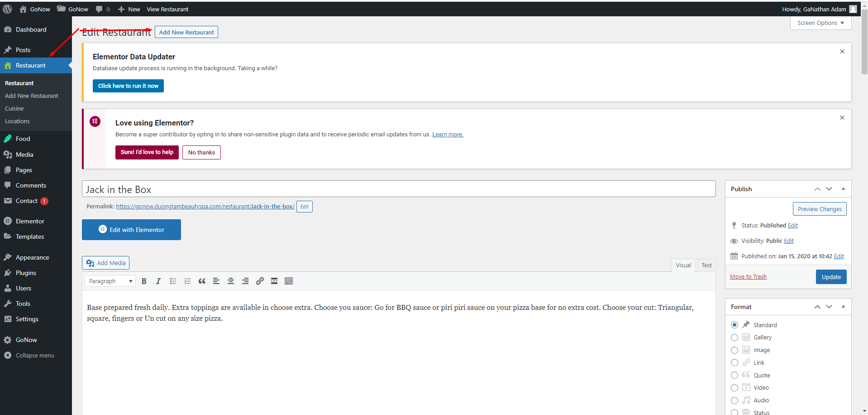Image resolution: width=868 pixels, height=415 pixels.
Task: Open the Pages menu item
Action: pos(24,170)
